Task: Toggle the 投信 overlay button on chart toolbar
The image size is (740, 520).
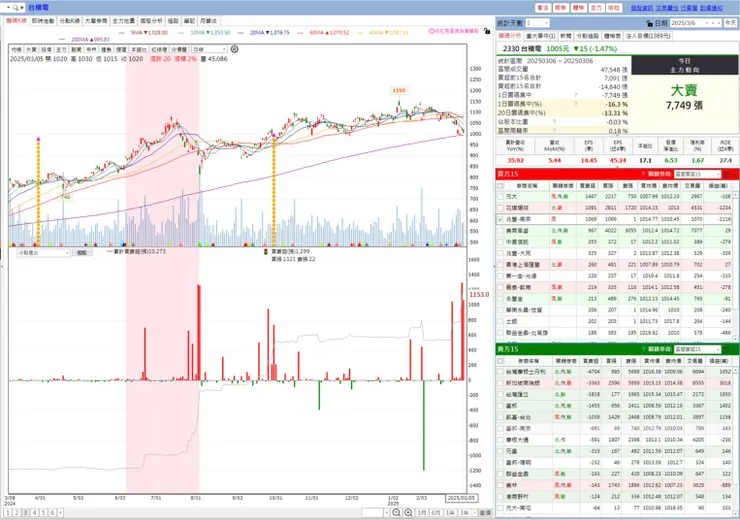Action: pyautogui.click(x=46, y=49)
